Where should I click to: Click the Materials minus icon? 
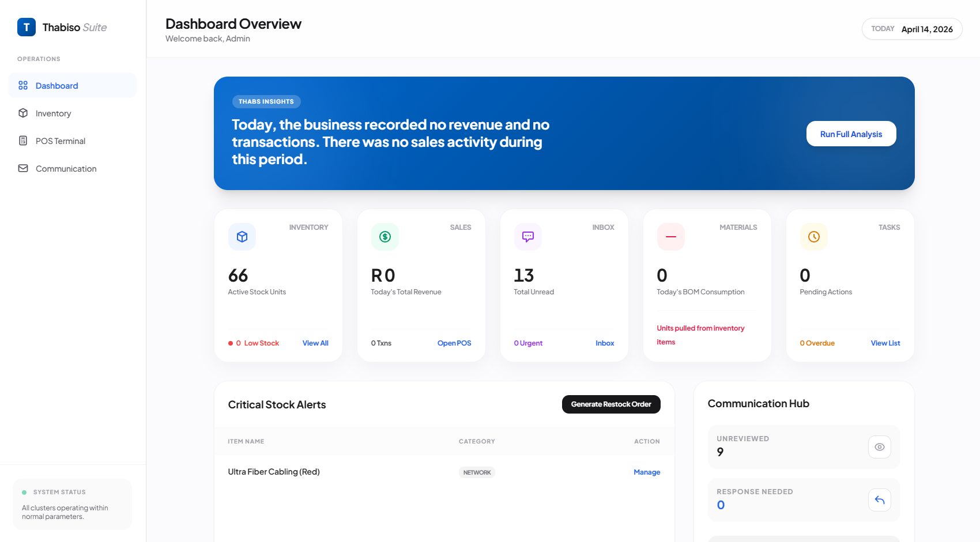(670, 237)
